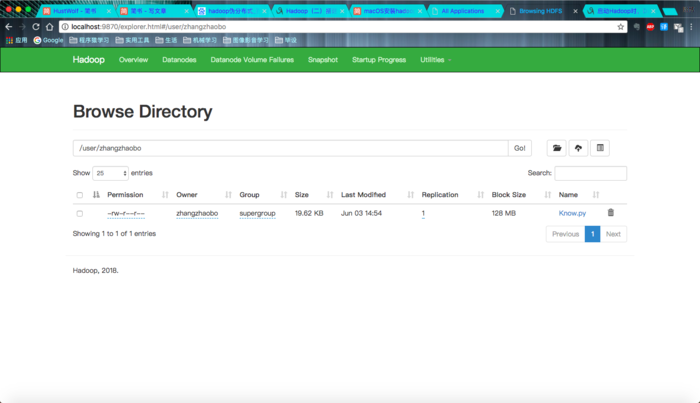Sort table by the Owner column arrows
Image resolution: width=700 pixels, height=403 pixels.
pos(229,195)
